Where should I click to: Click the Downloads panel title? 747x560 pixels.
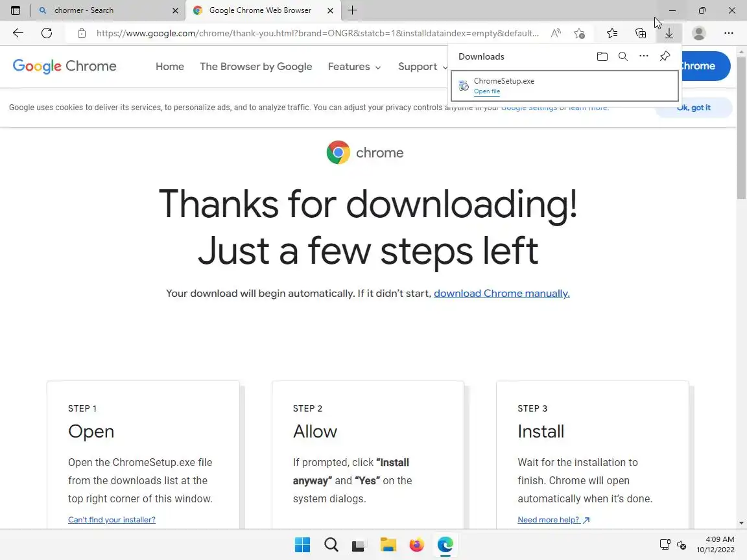point(481,56)
